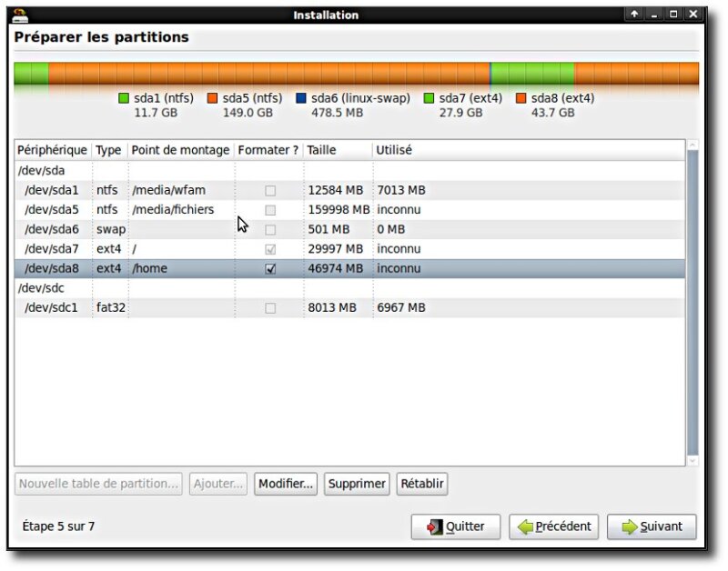This screenshot has height=571, width=728.
Task: Click the Rétablir button
Action: point(422,484)
